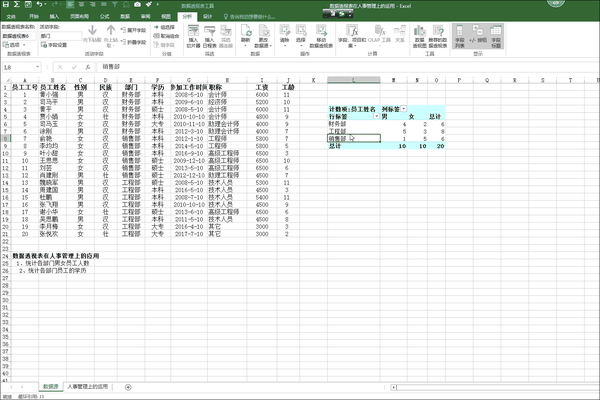The image size is (600, 400).
Task: Click the formula bar cancel X icon
Action: 60,67
